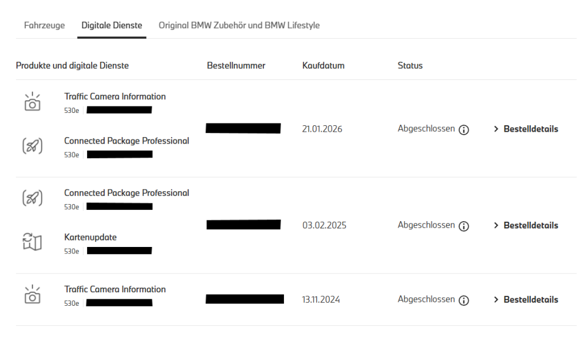
Task: Open Original BMW Zubehör und BMW Lifestyle tab
Action: 239,26
